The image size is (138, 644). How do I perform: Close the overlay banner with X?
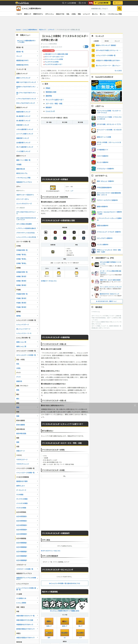point(135,405)
